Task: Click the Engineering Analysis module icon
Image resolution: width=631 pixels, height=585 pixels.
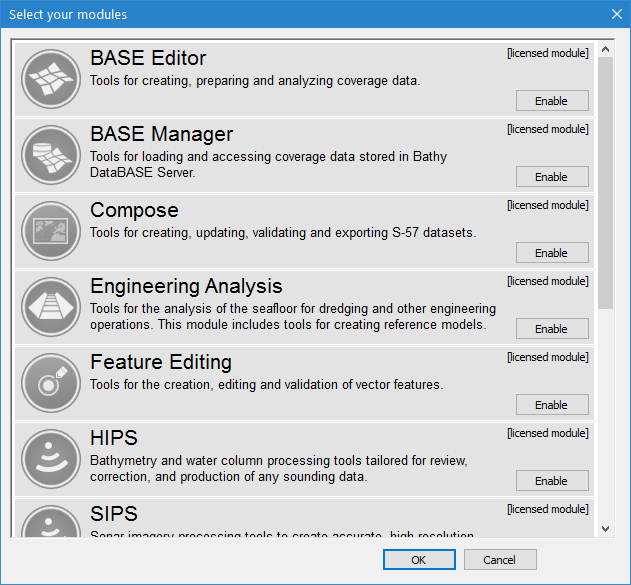Action: click(50, 307)
